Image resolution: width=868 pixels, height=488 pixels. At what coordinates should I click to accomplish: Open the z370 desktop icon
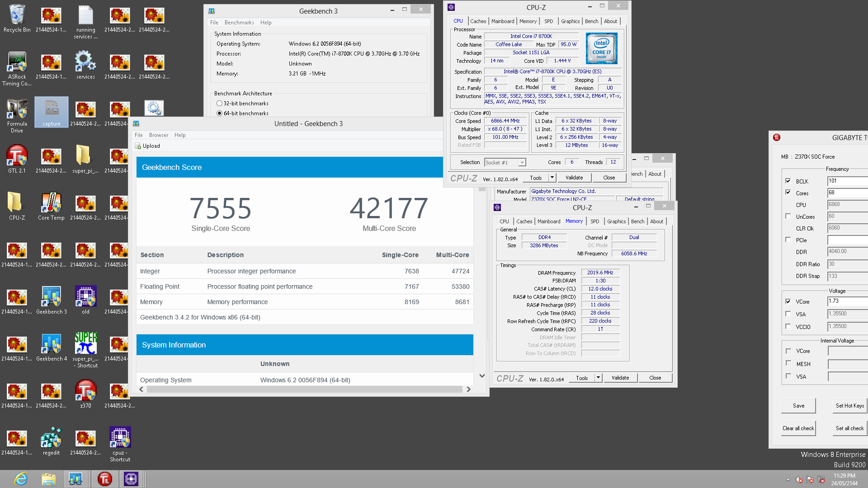click(85, 394)
